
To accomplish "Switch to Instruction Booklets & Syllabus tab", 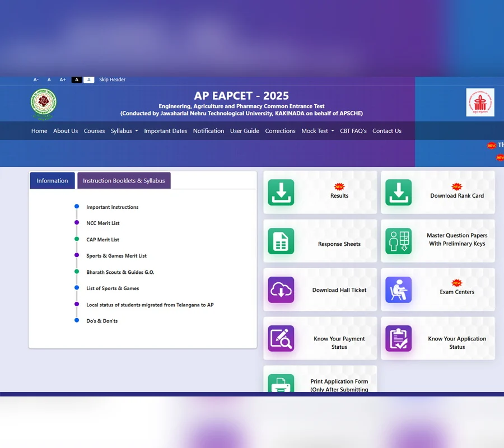I will (x=124, y=181).
